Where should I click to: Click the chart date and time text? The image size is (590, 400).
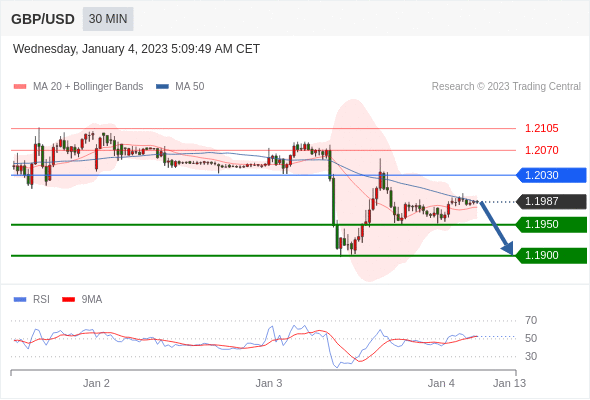point(136,49)
